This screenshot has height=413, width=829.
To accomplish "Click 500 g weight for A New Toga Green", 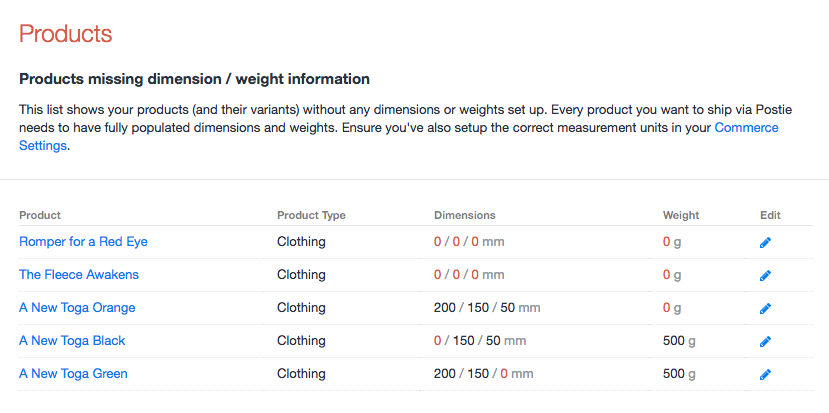I will pos(679,373).
